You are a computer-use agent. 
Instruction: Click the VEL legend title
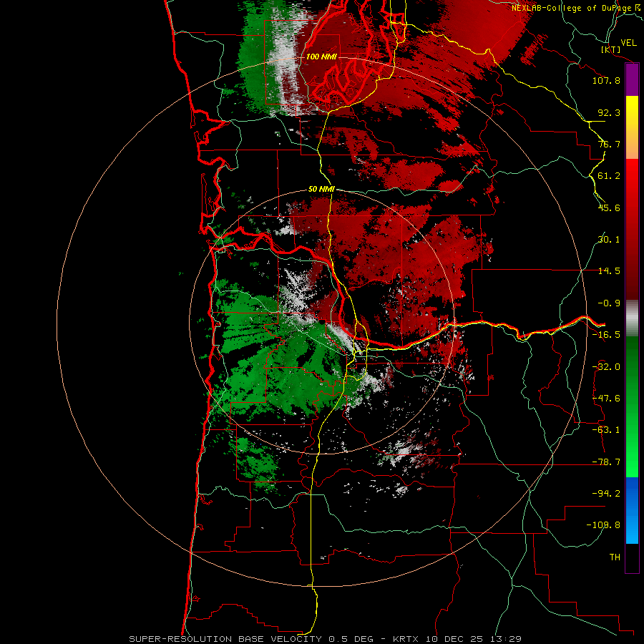point(628,42)
